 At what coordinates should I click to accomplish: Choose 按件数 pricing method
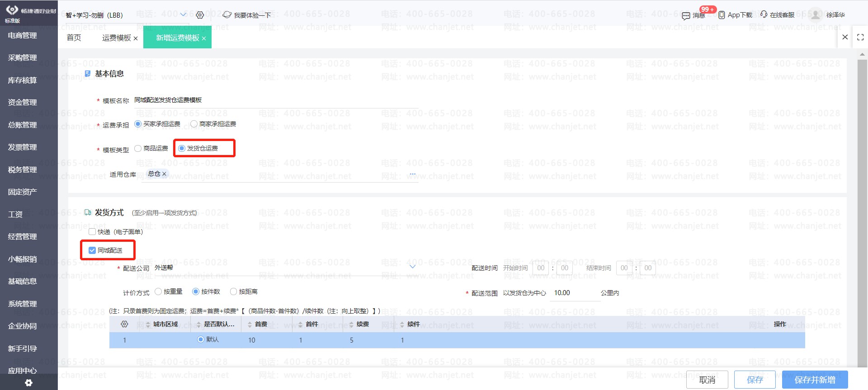(196, 291)
